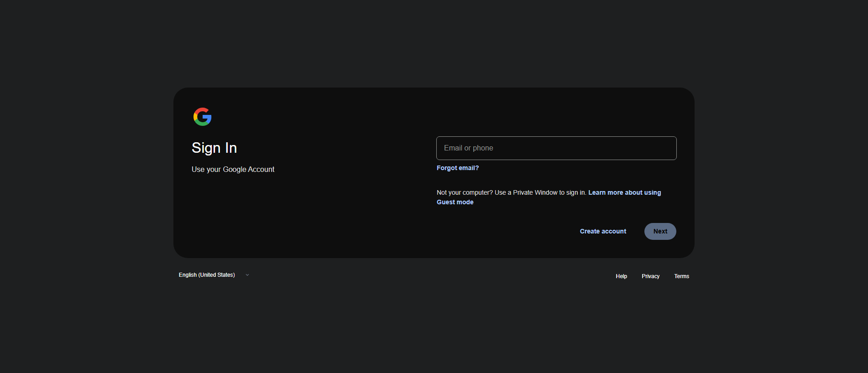Click the Not your computer? notice text

pos(511,193)
